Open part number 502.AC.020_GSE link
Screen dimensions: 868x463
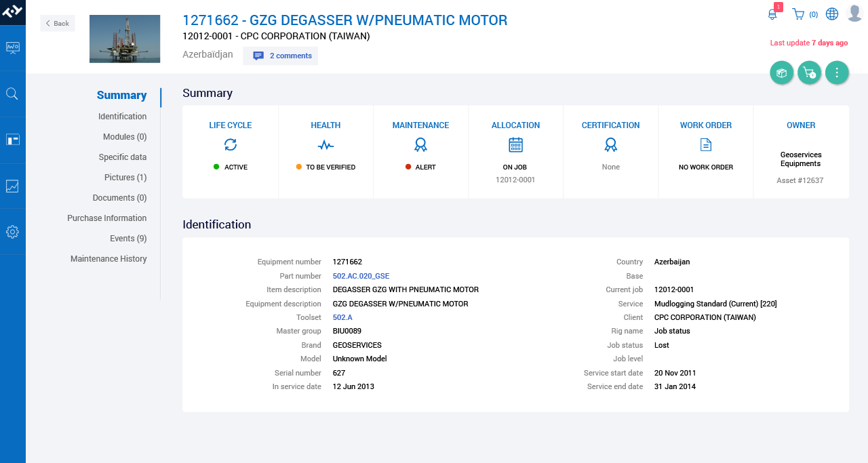point(361,276)
